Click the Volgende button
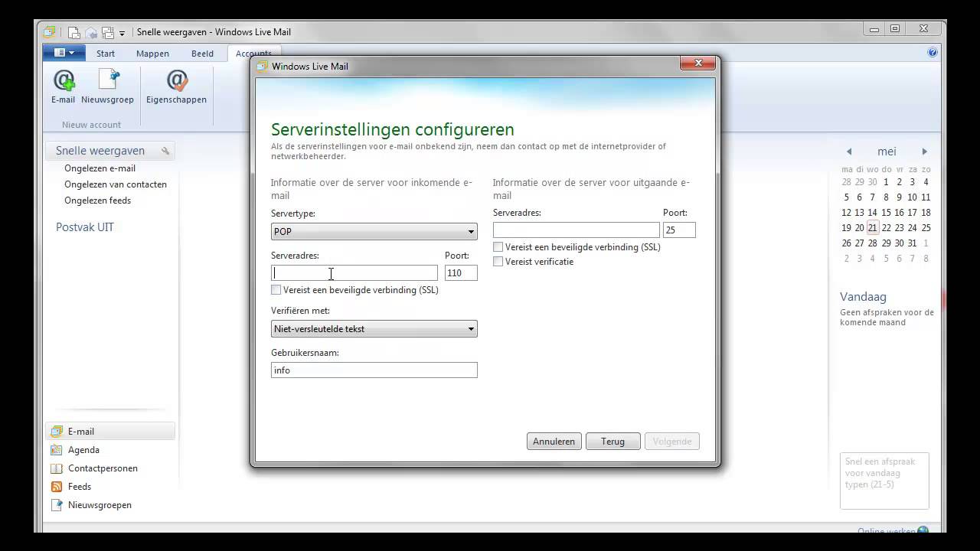This screenshot has width=980, height=551. tap(672, 442)
